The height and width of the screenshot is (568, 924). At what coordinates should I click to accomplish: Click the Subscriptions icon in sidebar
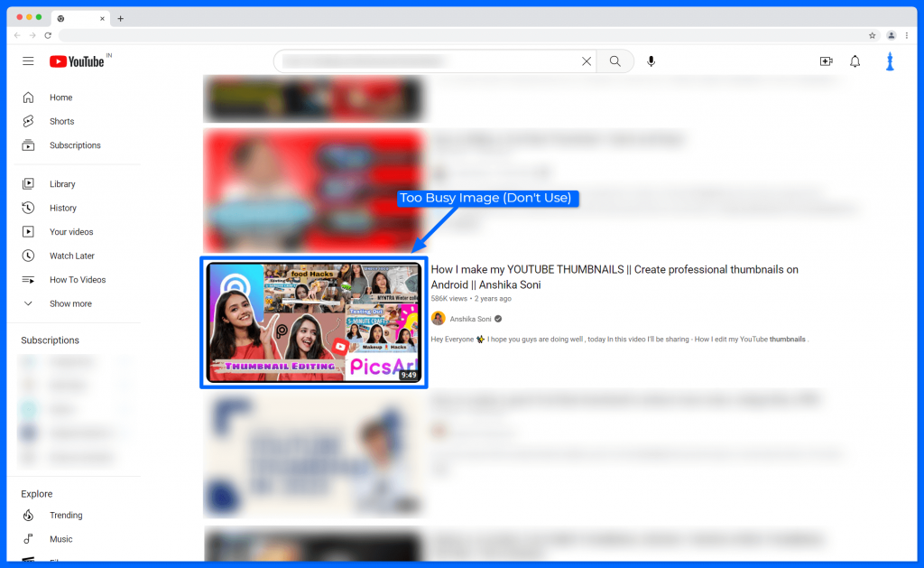click(28, 145)
